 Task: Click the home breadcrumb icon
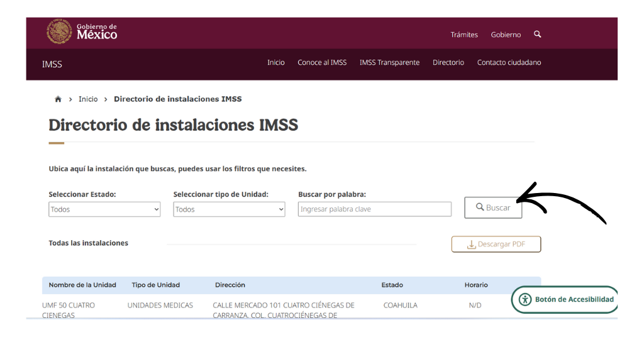58,99
